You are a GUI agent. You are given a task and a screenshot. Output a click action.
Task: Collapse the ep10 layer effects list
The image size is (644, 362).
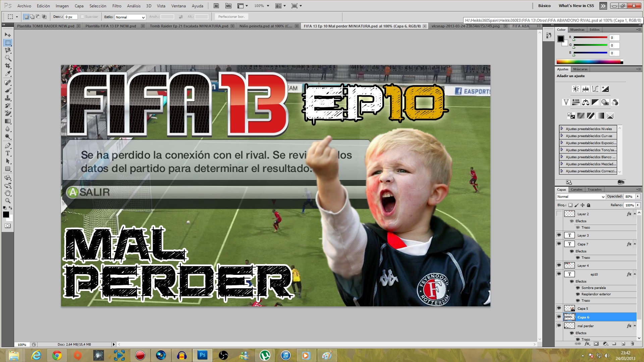click(x=635, y=274)
